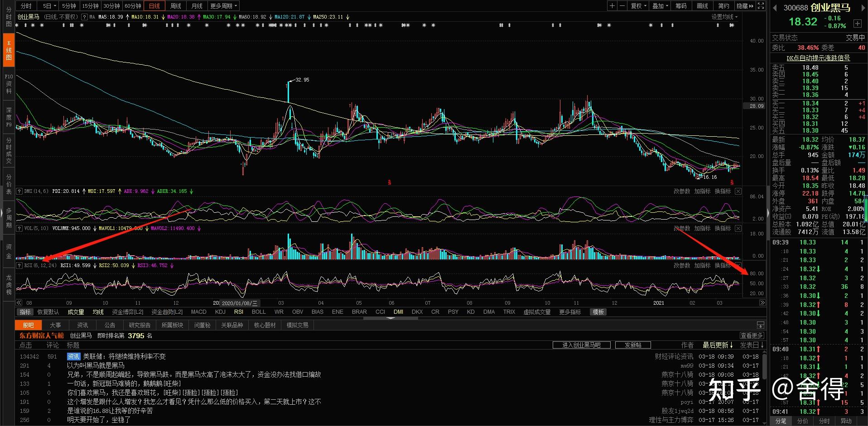
Task: Open post 美联储：将继续维持利率不变
Action: point(124,356)
